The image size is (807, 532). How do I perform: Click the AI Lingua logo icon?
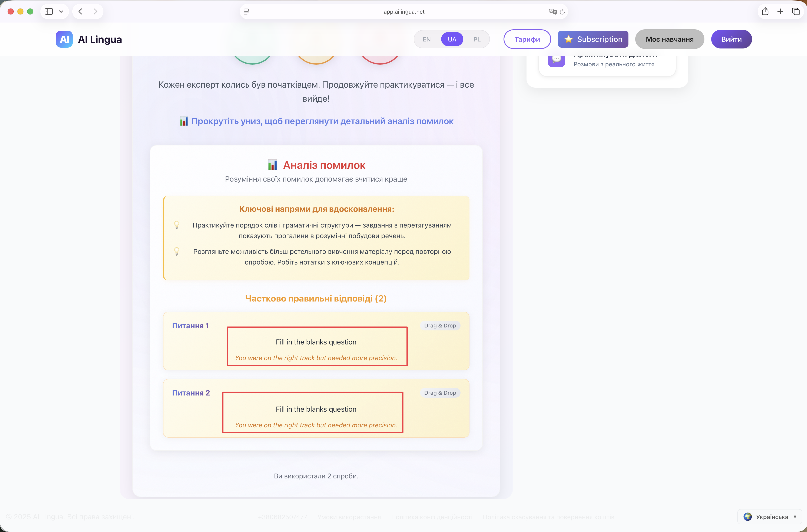[x=64, y=39]
